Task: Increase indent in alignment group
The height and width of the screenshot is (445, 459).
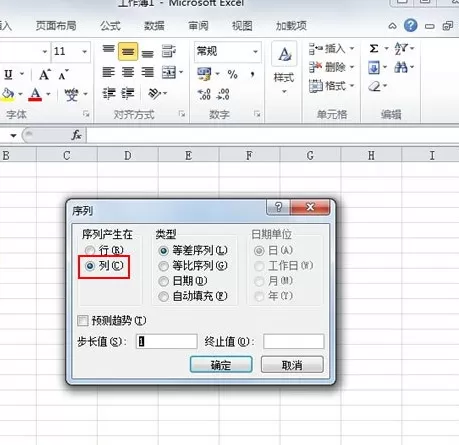Action: 128,94
